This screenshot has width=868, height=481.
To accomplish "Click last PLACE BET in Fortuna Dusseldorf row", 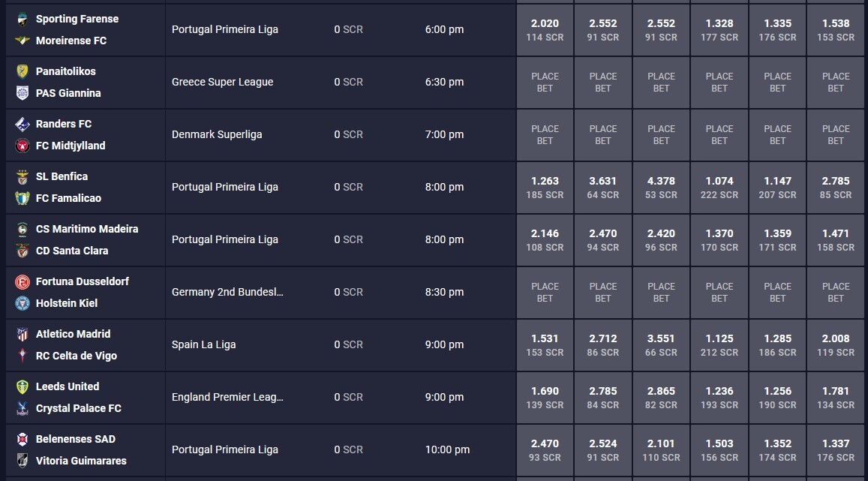I will (x=835, y=292).
